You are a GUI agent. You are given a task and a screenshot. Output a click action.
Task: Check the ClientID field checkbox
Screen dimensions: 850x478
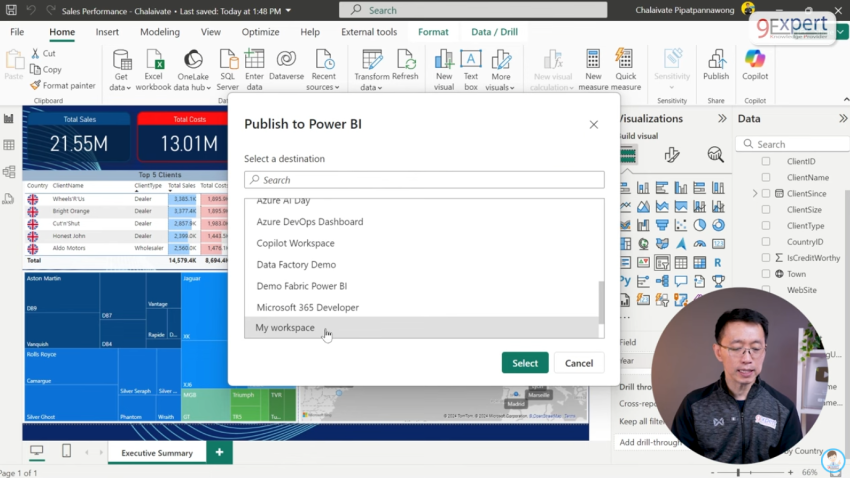tap(765, 161)
